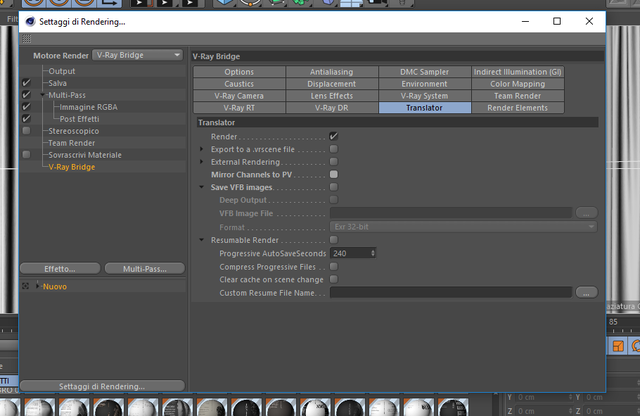Select Team Render in the left tree
This screenshot has width=640, height=416.
71,143
